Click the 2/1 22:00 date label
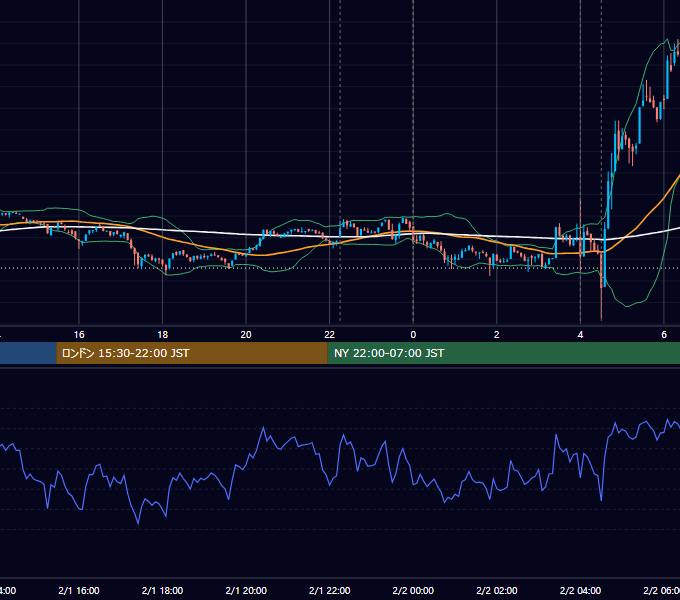The width and height of the screenshot is (680, 600). (x=330, y=590)
